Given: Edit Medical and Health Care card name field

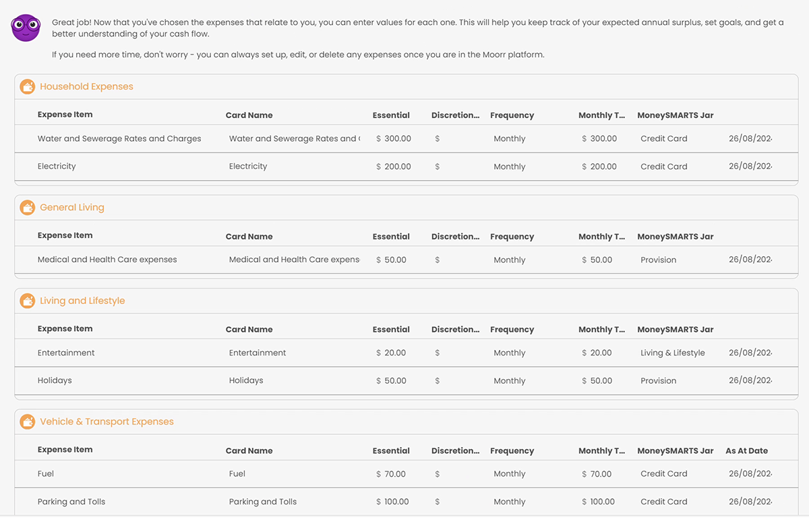Looking at the screenshot, I should (x=295, y=260).
